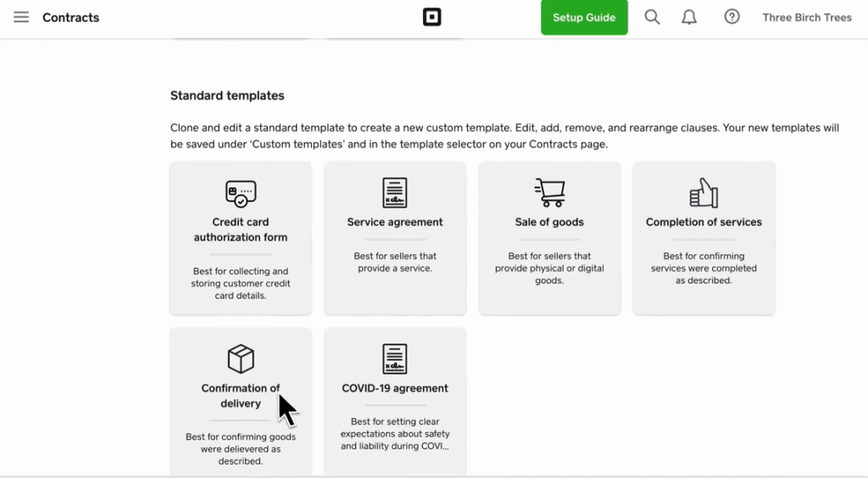Click the credit card authorization icon
Viewport: 868px width, 478px height.
tap(241, 193)
